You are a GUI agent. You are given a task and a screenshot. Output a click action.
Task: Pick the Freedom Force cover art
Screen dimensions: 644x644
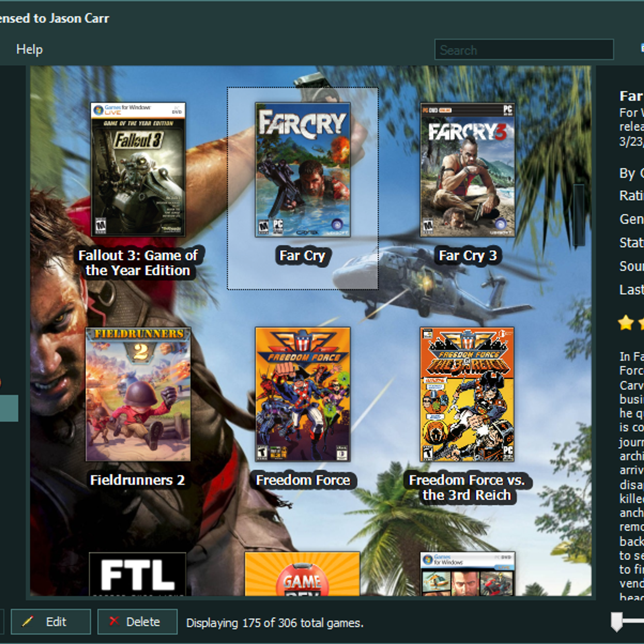303,394
